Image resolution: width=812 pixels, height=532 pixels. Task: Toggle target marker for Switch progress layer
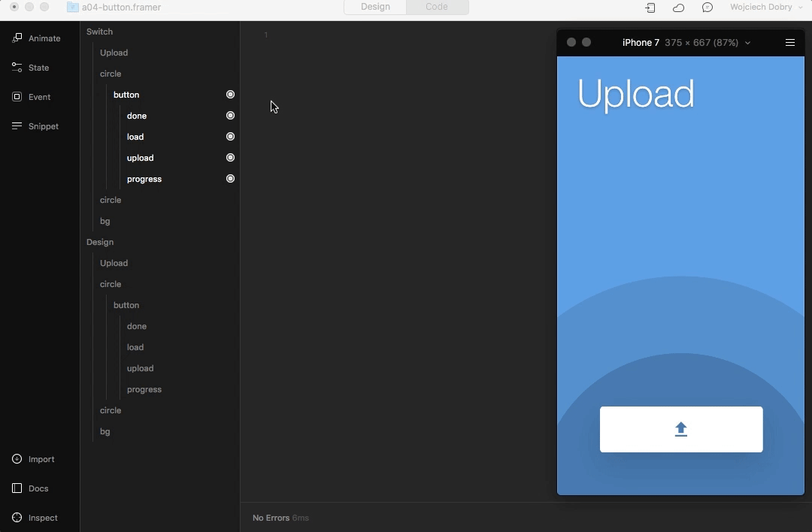(x=231, y=179)
